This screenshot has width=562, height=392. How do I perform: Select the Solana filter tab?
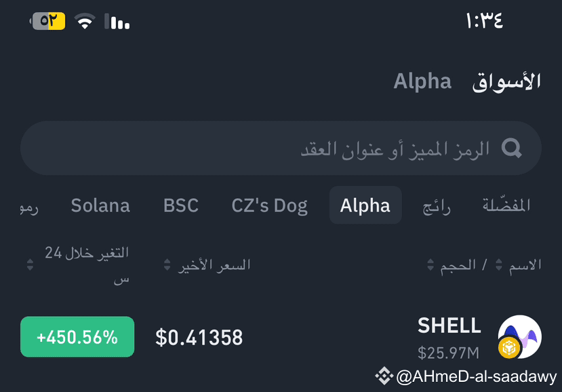tap(100, 205)
